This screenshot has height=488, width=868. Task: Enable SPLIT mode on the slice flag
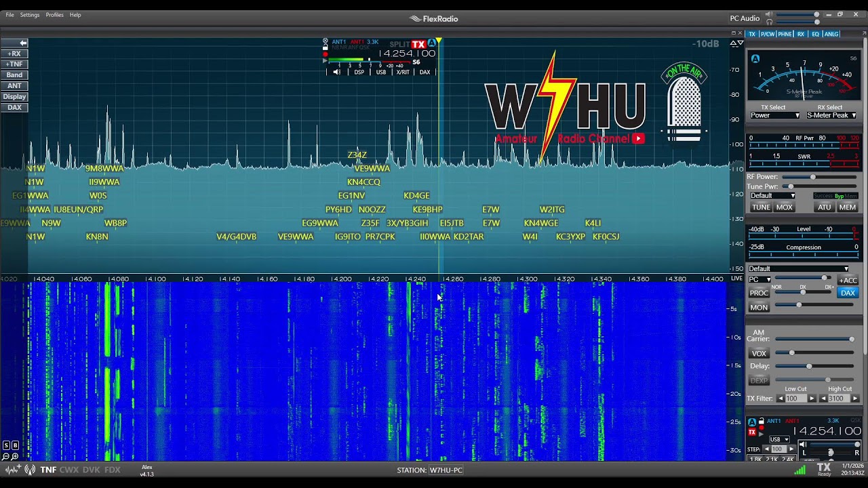[x=399, y=45]
